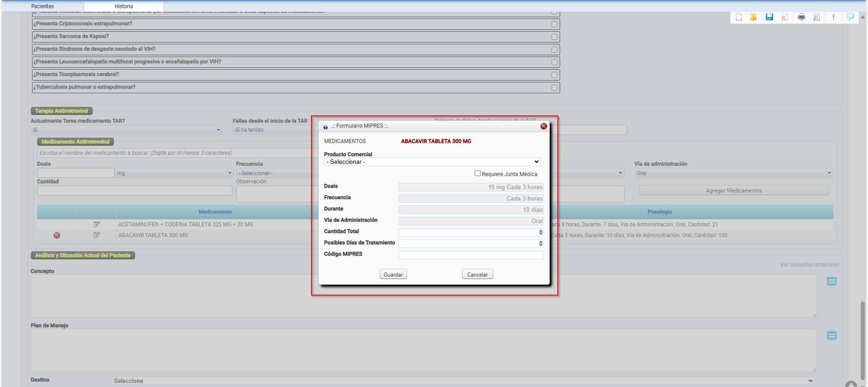
Task: Switch to the Pacientes tab
Action: point(42,6)
